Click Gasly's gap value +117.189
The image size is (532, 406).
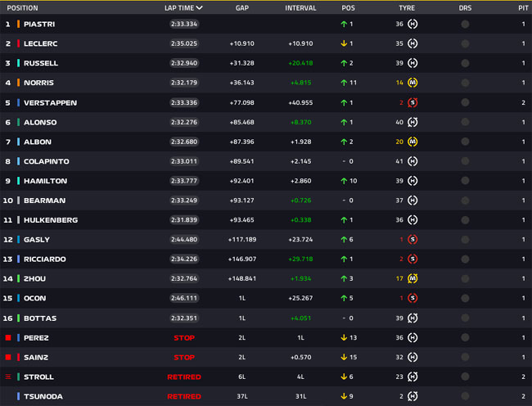(x=242, y=240)
